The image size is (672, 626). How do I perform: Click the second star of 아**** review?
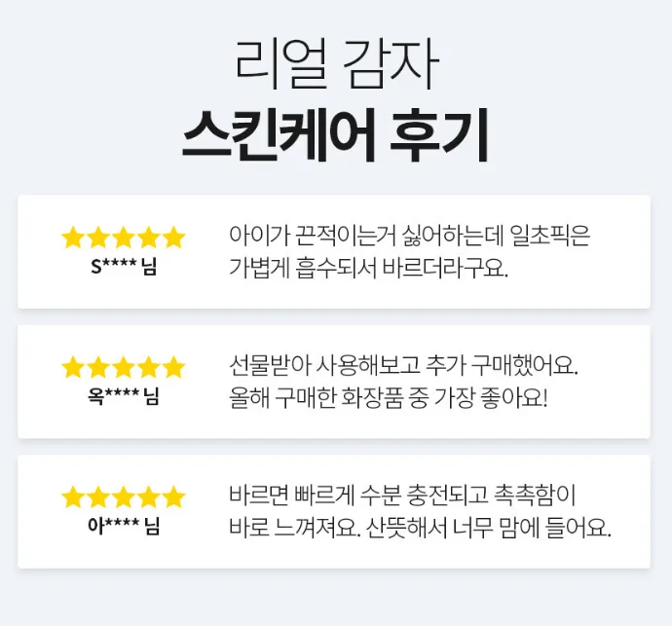click(98, 497)
